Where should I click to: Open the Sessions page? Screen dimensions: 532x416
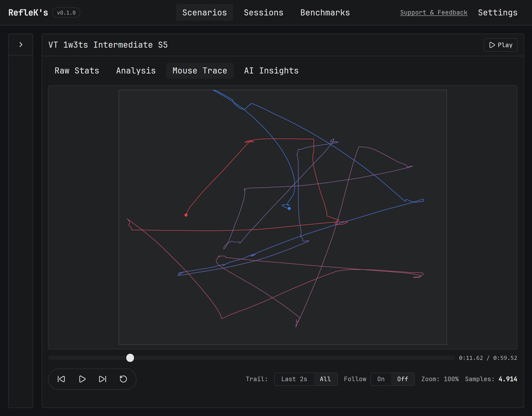264,12
